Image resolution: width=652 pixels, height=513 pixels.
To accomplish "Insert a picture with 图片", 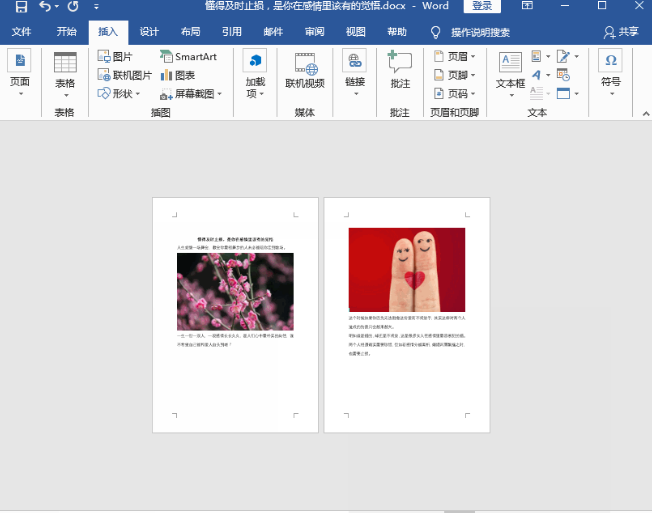I will [115, 57].
